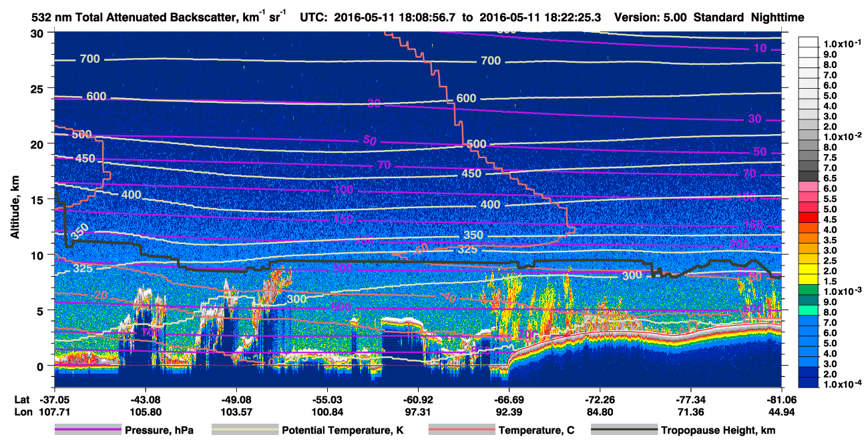Click the latitude value '-81.06'
The height and width of the screenshot is (445, 868).
point(781,398)
